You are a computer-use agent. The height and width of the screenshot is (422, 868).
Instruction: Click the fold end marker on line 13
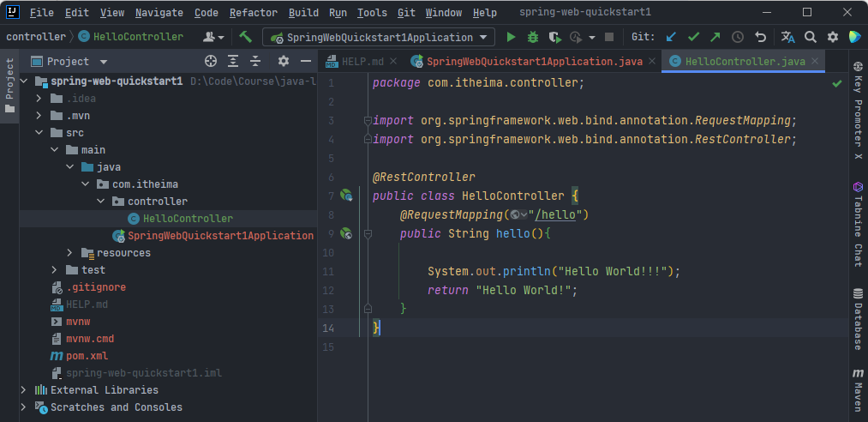[367, 307]
